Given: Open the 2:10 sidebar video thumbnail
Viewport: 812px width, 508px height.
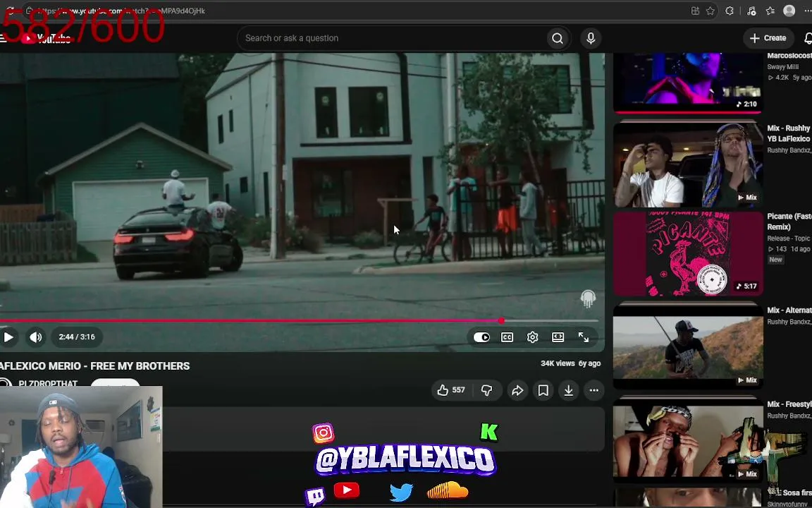Looking at the screenshot, I should [x=688, y=82].
